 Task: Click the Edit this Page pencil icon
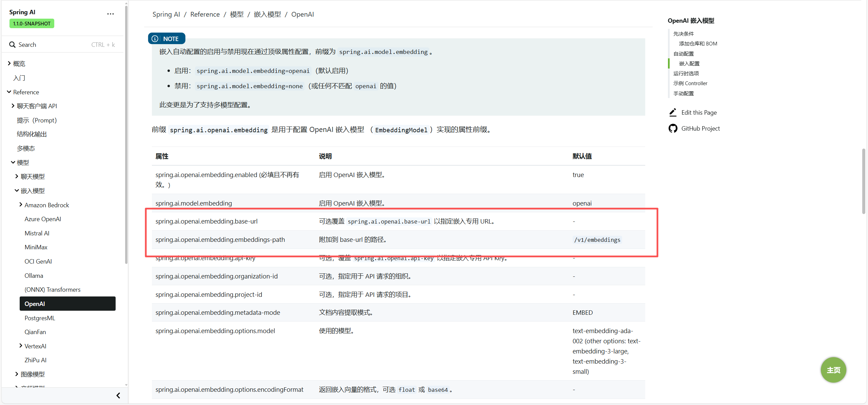point(673,112)
